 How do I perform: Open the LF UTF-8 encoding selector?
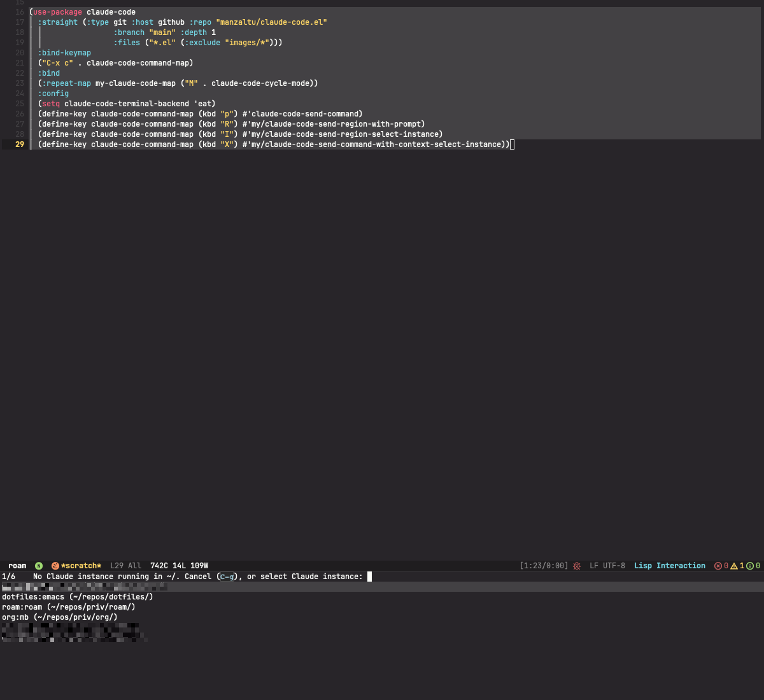coord(607,566)
